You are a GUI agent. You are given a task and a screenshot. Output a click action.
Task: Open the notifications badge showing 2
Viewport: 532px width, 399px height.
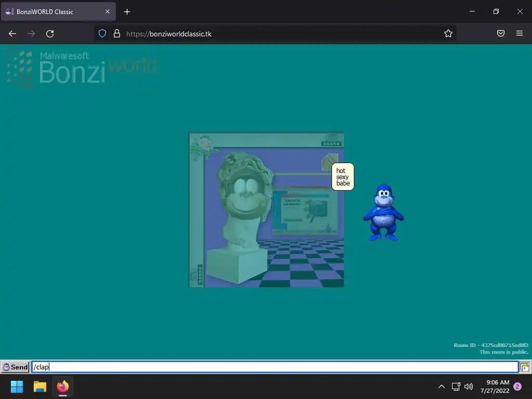[x=517, y=387]
